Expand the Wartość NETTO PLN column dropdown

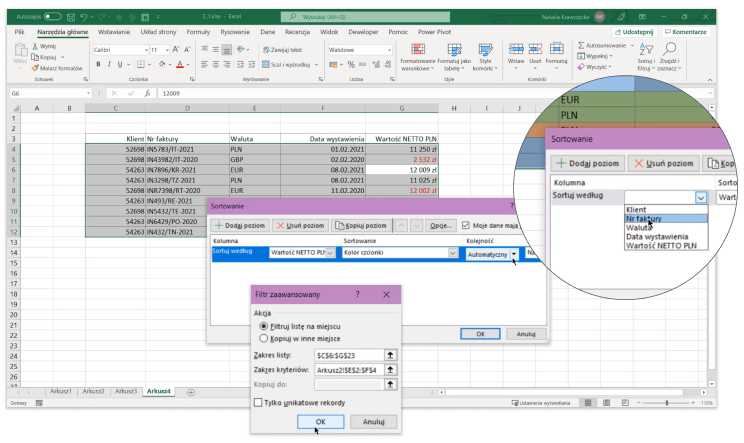pyautogui.click(x=332, y=253)
